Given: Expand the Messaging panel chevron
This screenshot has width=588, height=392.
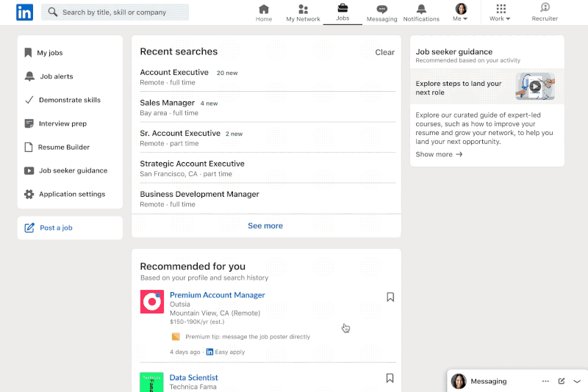Looking at the screenshot, I should point(577,381).
